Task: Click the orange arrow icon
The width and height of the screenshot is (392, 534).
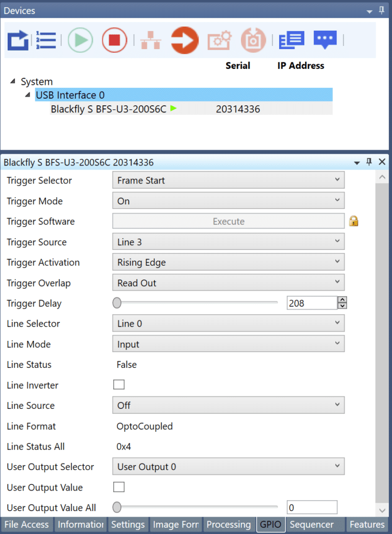Action: point(185,40)
